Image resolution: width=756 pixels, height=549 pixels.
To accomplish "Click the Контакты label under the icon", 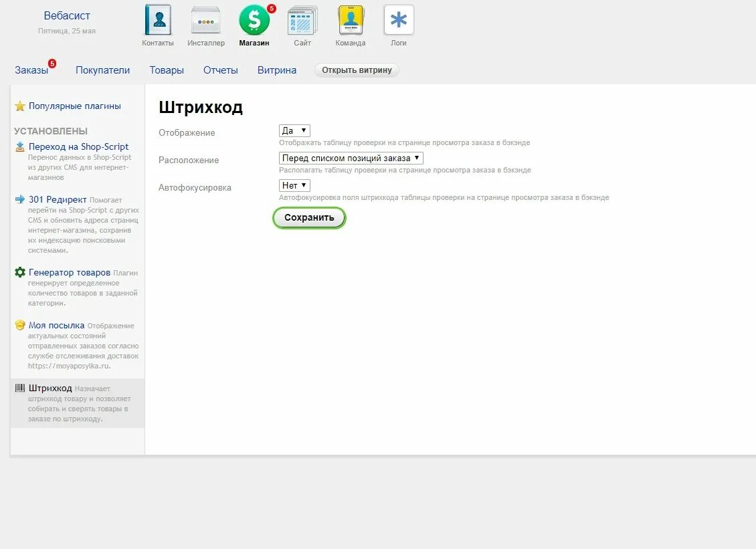I will pyautogui.click(x=158, y=43).
